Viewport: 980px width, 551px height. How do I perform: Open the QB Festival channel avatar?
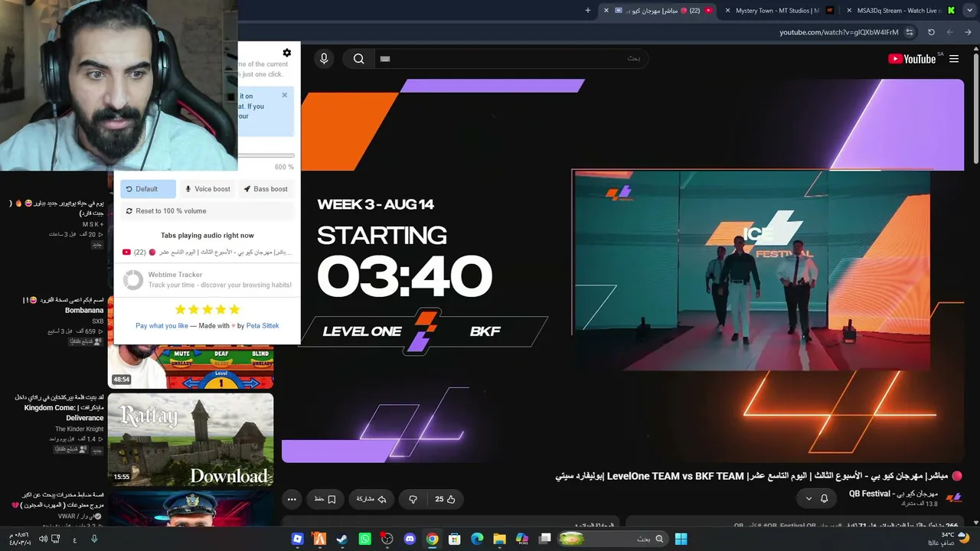coord(953,498)
